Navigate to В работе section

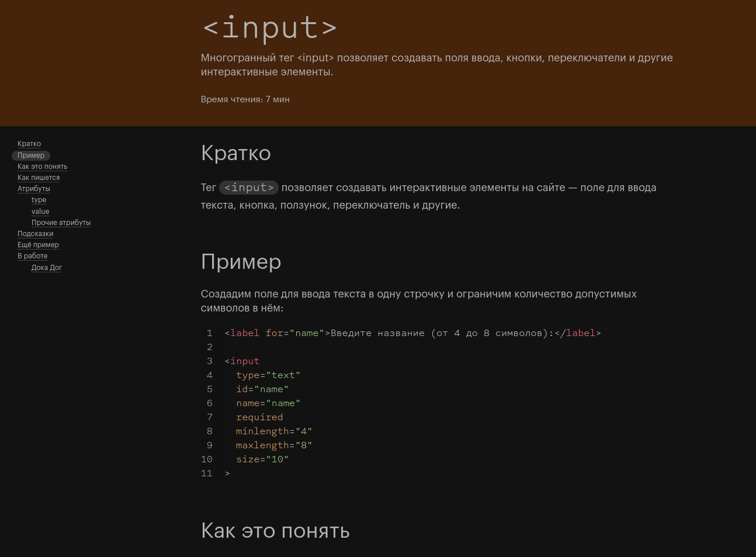32,256
